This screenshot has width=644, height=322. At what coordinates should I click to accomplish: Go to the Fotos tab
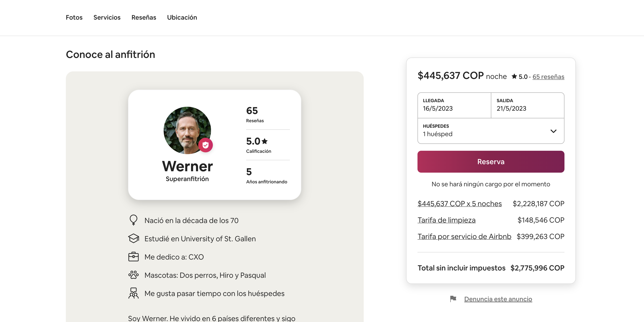tap(74, 18)
